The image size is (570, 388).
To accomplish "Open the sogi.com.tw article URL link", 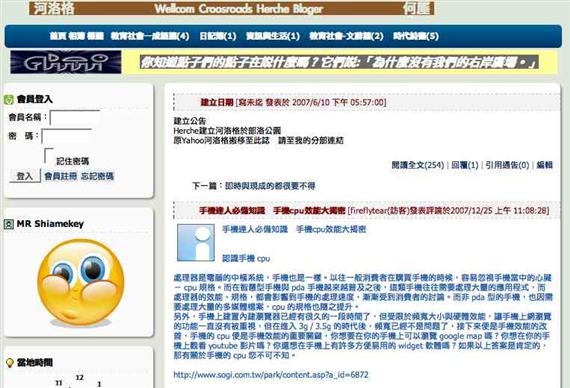I will (x=271, y=375).
